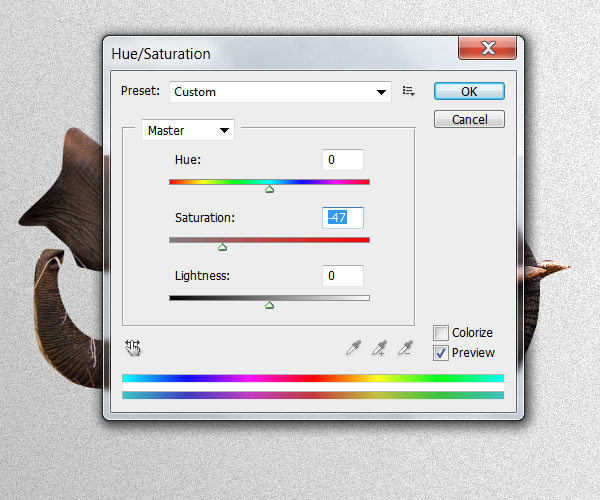Open the Preset dropdown showing Custom

pos(280,92)
